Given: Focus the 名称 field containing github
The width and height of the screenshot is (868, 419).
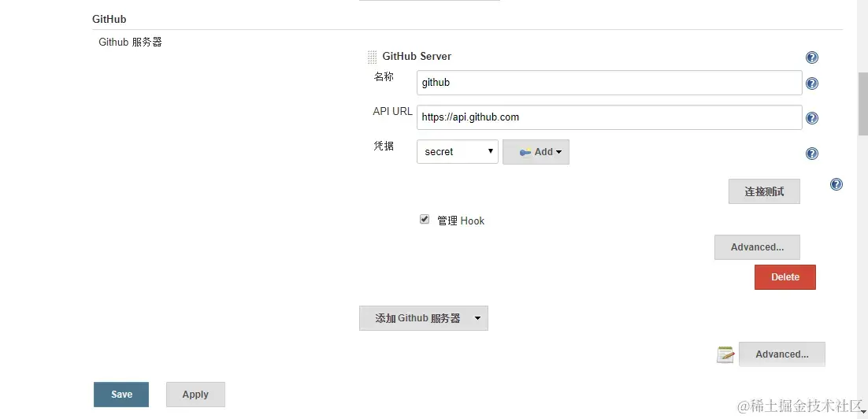Looking at the screenshot, I should pos(609,83).
